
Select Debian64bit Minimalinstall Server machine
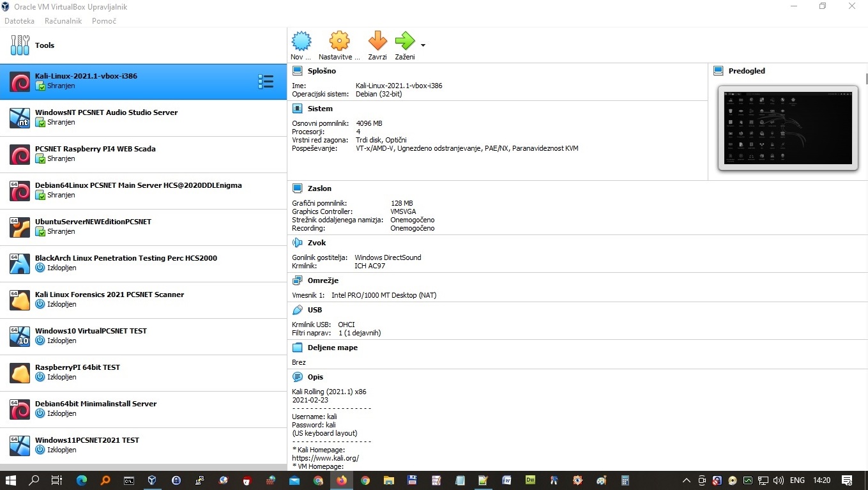143,410
